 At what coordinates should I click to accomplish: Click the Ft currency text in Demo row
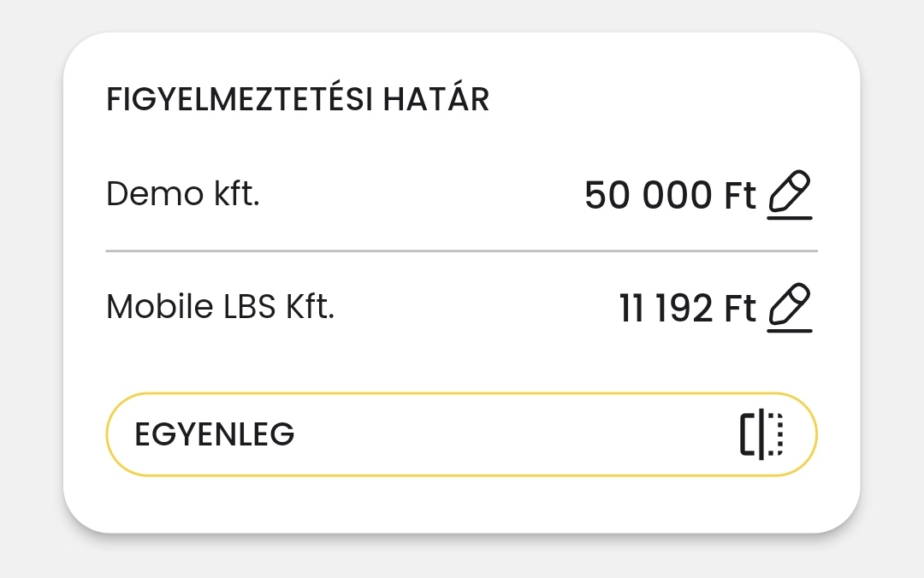tap(740, 196)
